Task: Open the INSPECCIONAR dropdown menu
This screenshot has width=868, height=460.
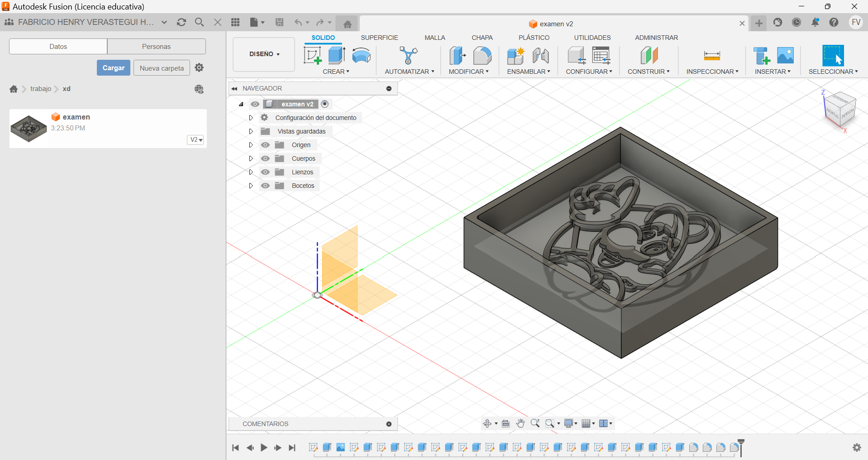Action: (x=712, y=72)
